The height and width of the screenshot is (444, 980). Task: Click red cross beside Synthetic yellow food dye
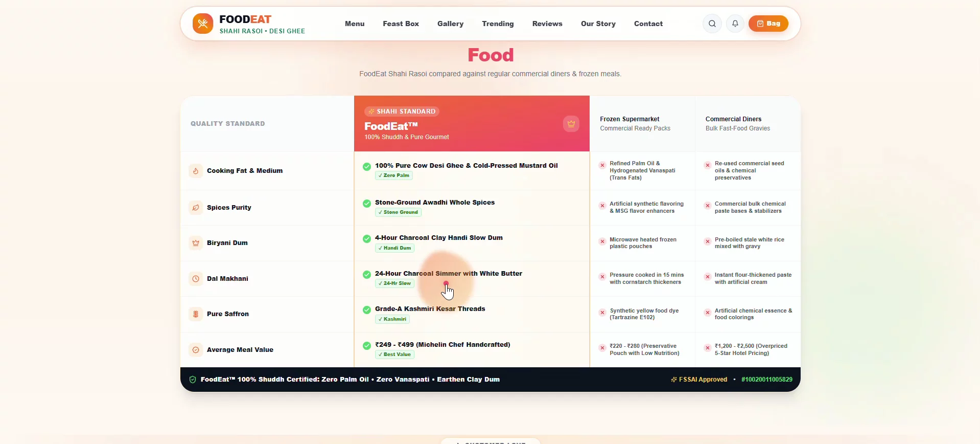click(x=602, y=313)
